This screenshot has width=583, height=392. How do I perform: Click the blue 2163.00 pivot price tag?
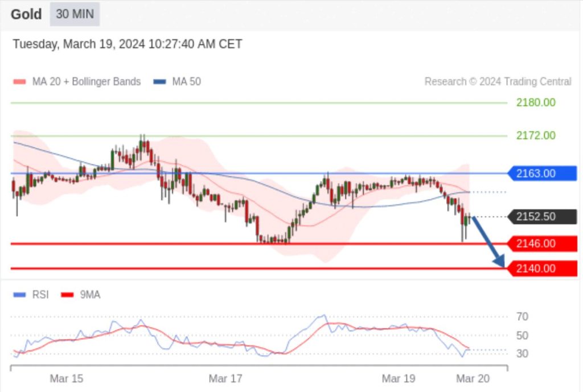click(x=542, y=174)
